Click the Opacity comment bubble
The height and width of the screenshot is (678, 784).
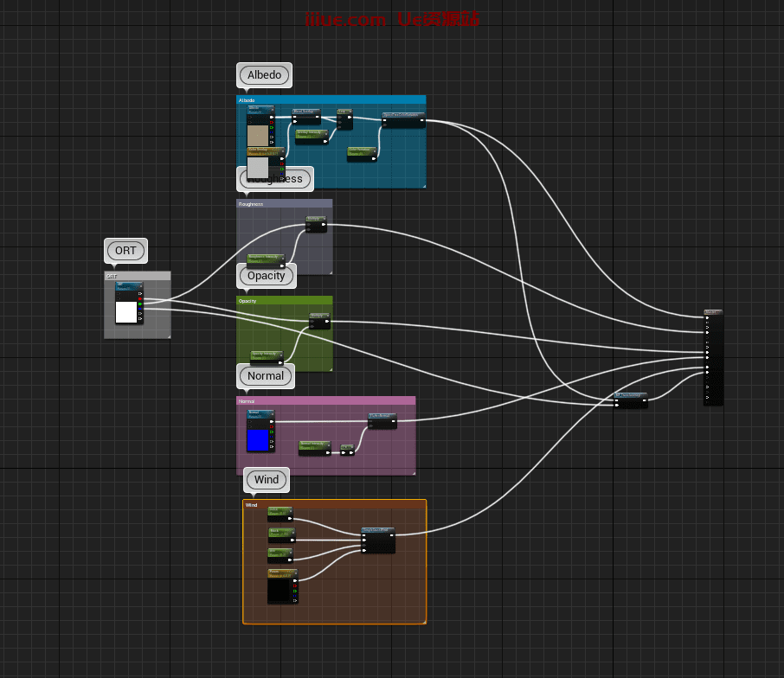(266, 276)
